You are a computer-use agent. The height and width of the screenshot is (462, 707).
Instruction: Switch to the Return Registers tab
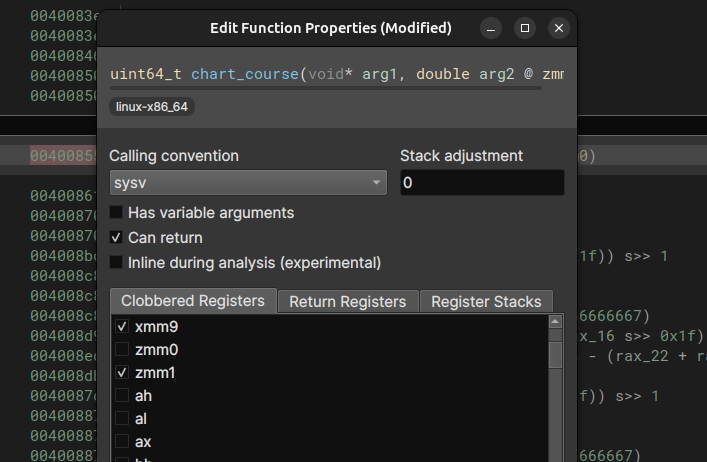point(348,302)
